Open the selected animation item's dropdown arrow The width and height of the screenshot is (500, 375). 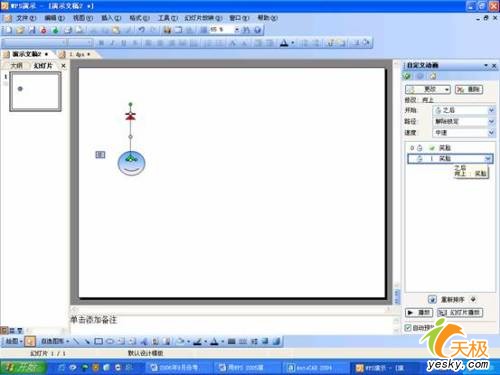click(488, 158)
